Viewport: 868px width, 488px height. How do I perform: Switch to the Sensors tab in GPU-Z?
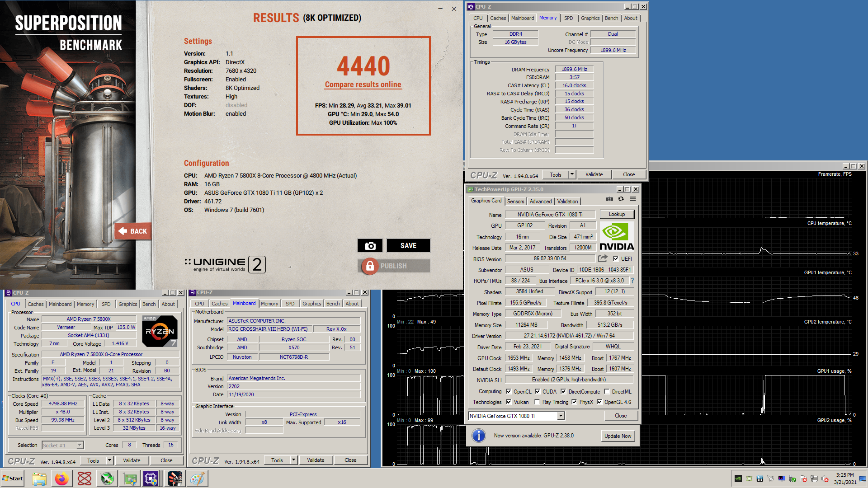[x=515, y=201]
